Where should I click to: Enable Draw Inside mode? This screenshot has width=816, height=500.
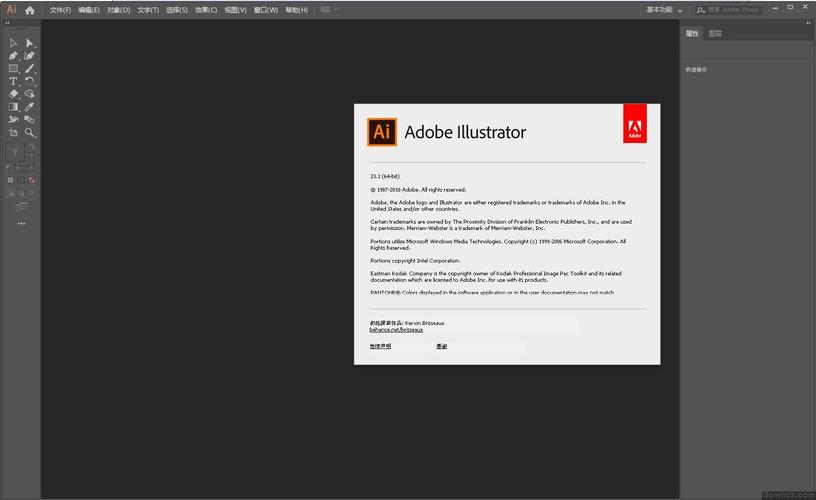(31, 194)
